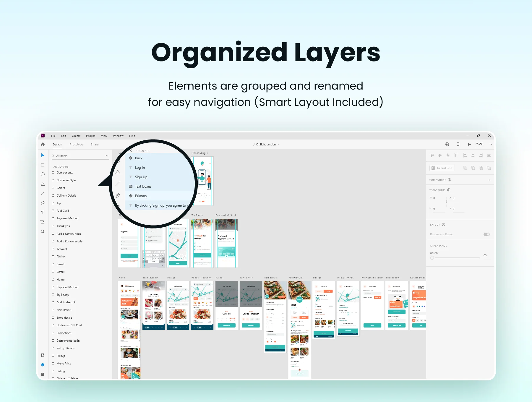This screenshot has width=532, height=402.
Task: Click the Distribute Horizontally icon
Action: pos(489,155)
